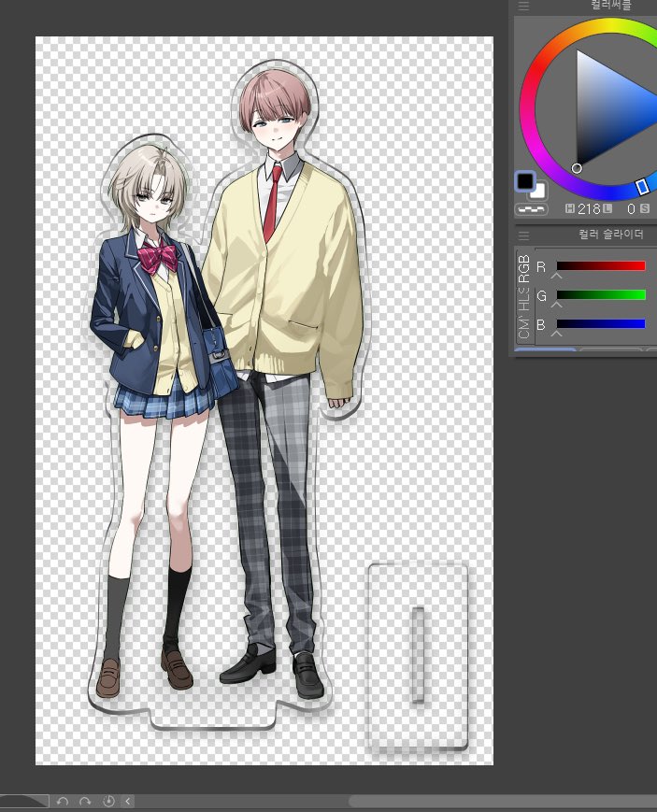
Task: Click the saturation value 0
Action: click(631, 208)
